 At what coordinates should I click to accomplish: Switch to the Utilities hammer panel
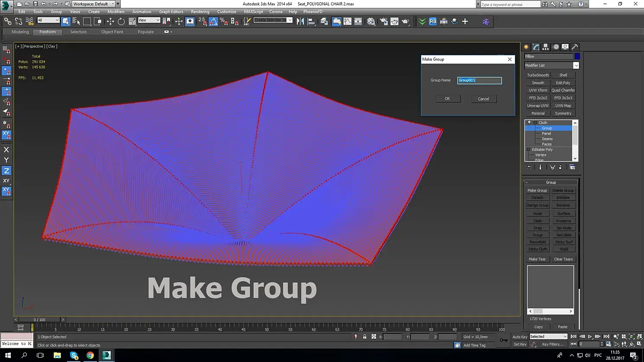(575, 47)
